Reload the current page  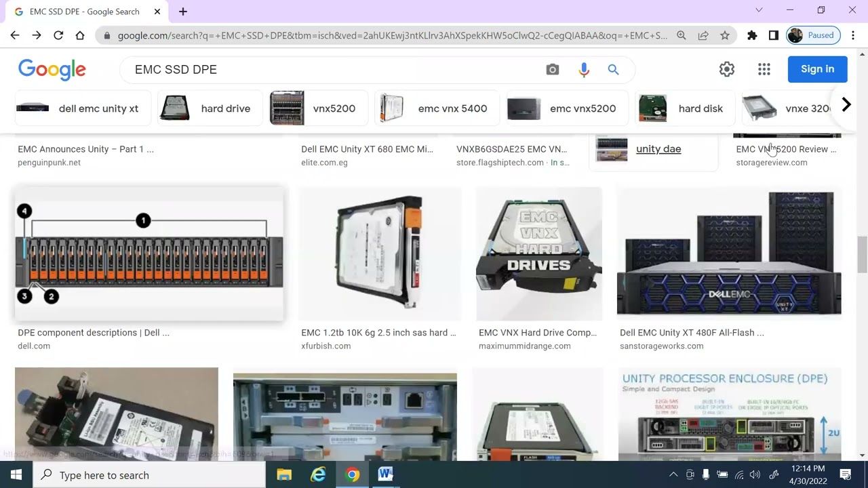click(58, 35)
